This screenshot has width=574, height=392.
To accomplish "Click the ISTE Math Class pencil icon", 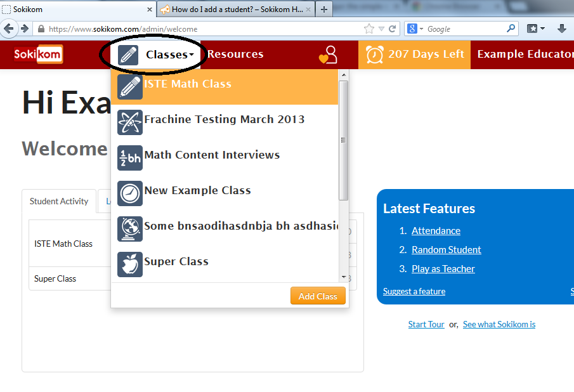I will click(130, 87).
